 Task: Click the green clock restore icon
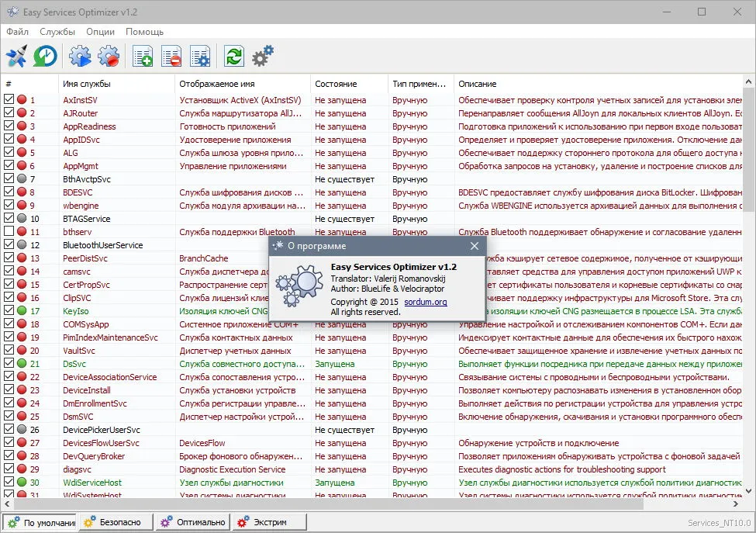coord(45,57)
